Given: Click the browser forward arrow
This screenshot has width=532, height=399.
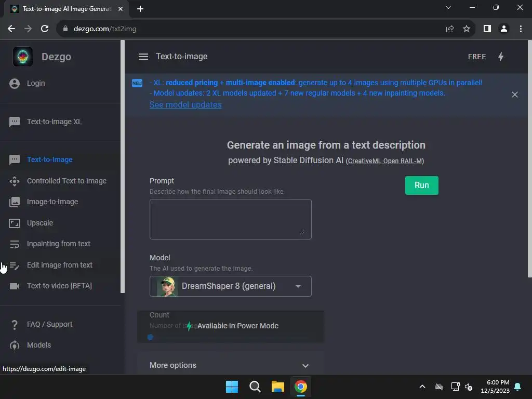Looking at the screenshot, I should 28,29.
